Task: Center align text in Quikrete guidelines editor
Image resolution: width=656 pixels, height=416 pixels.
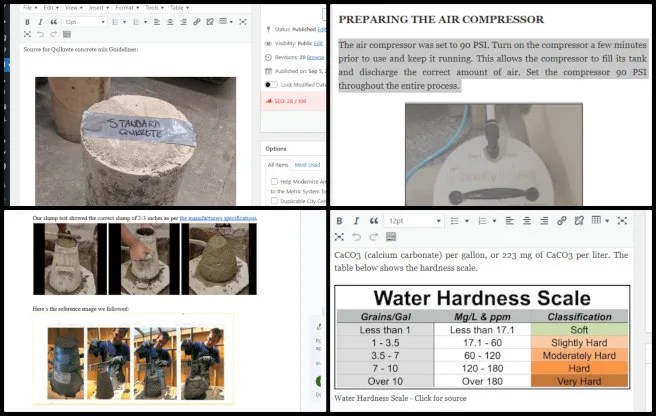Action: pyautogui.click(x=170, y=22)
